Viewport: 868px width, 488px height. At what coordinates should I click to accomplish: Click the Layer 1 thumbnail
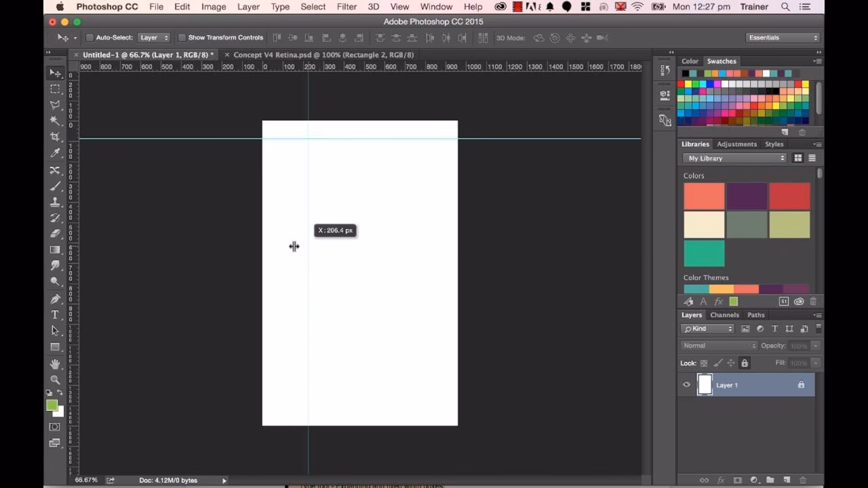coord(704,384)
